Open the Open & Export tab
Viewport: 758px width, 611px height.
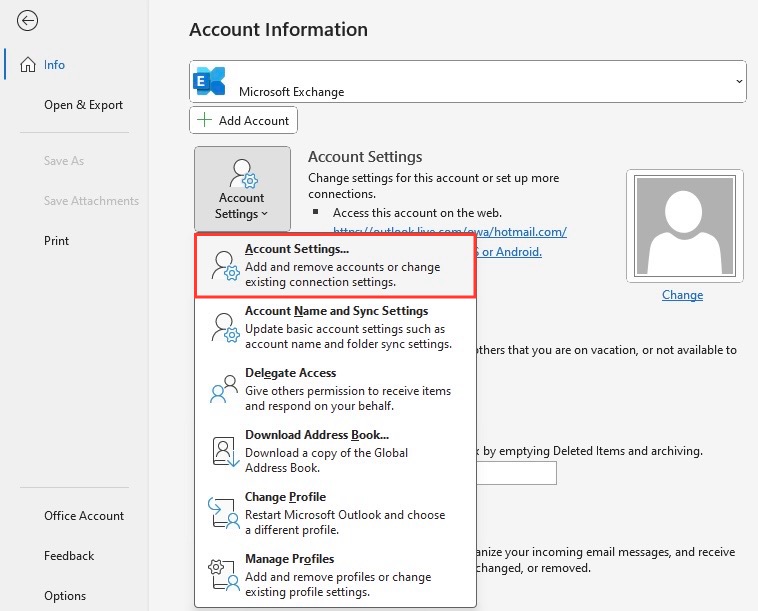[x=83, y=105]
